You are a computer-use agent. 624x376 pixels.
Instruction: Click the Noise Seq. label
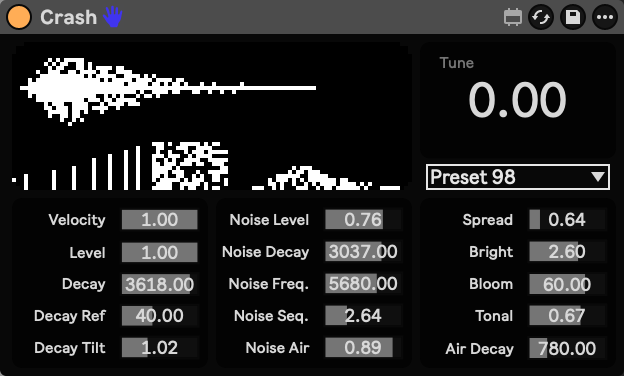pyautogui.click(x=271, y=316)
